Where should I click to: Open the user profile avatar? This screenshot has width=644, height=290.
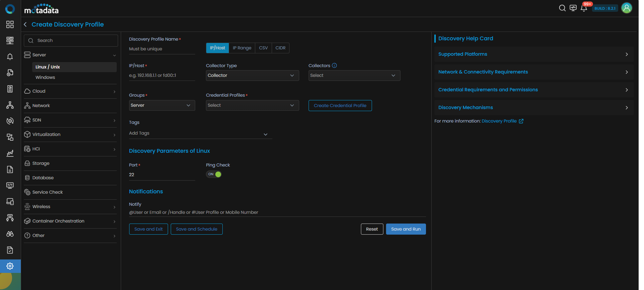pyautogui.click(x=626, y=8)
